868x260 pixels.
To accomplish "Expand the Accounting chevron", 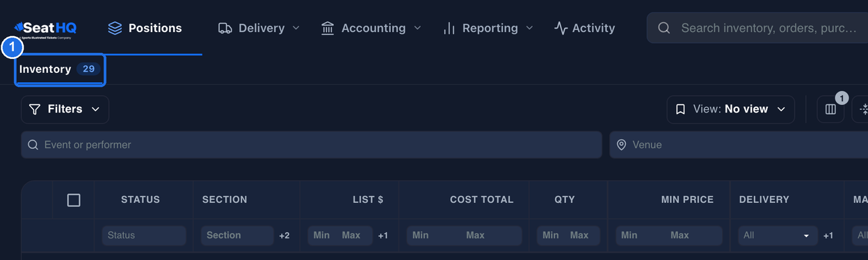I will tap(417, 29).
